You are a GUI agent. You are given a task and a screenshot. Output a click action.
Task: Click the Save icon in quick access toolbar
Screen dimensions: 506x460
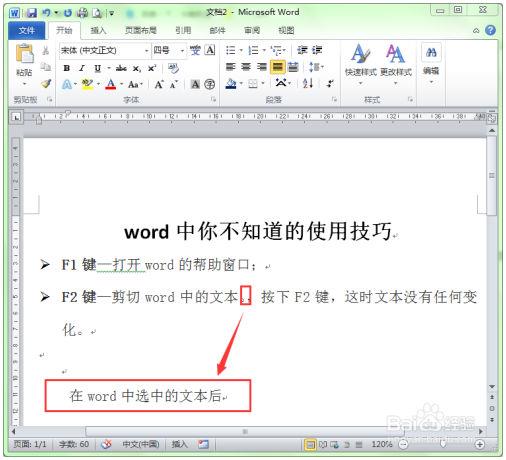32,13
